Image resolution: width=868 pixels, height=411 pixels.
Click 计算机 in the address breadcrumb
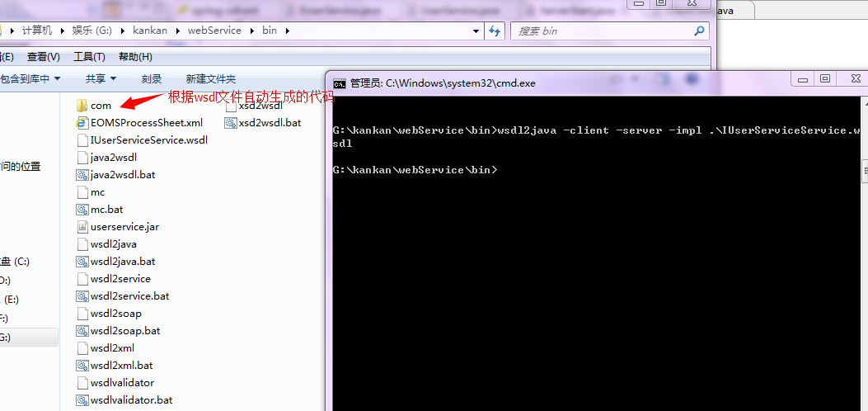(x=37, y=31)
